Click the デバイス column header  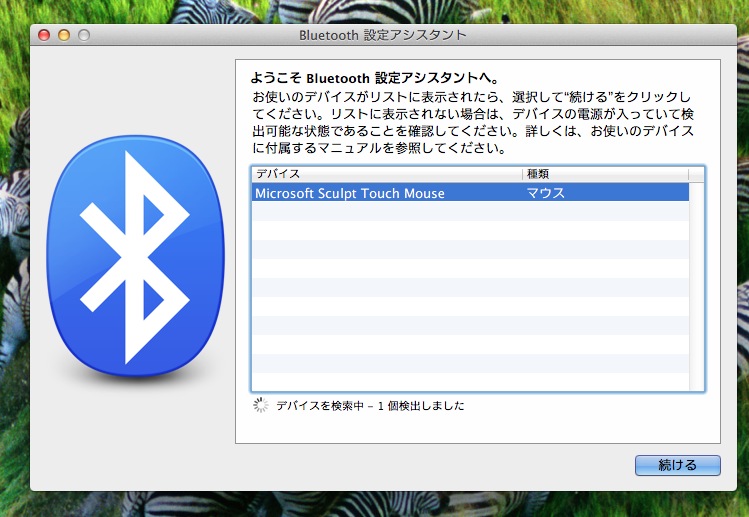click(x=387, y=174)
